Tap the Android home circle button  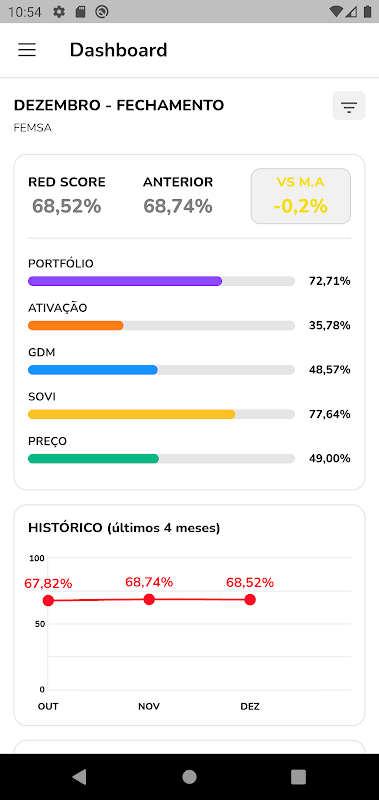click(x=189, y=777)
